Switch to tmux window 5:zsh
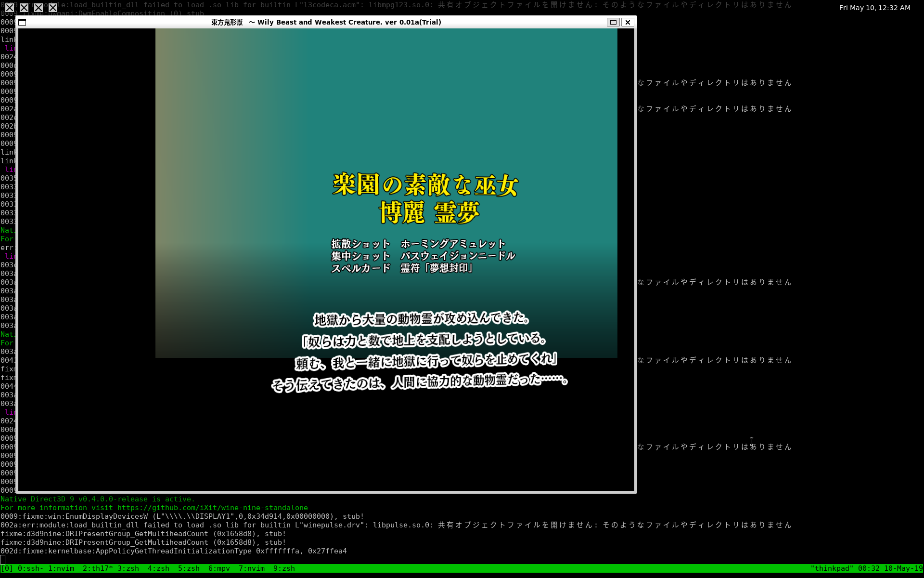Viewport: 924px width, 578px height. click(189, 568)
